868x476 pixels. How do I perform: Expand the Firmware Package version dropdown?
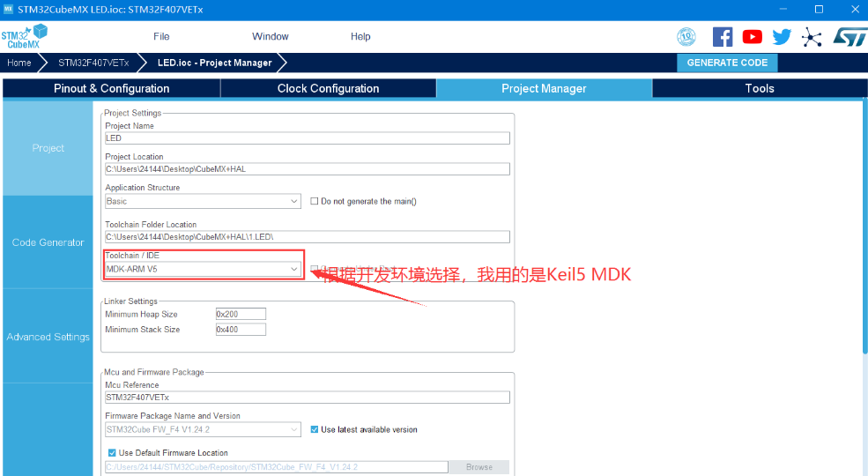(203, 429)
